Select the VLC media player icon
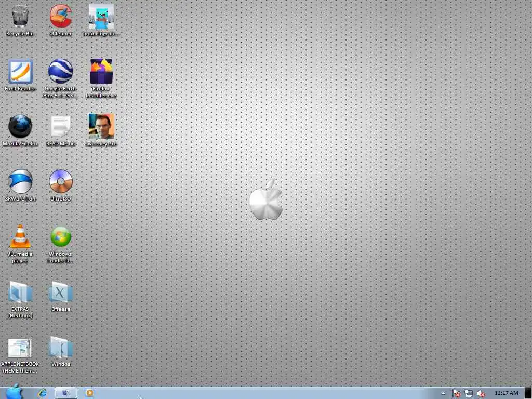This screenshot has width=532, height=399. click(20, 243)
